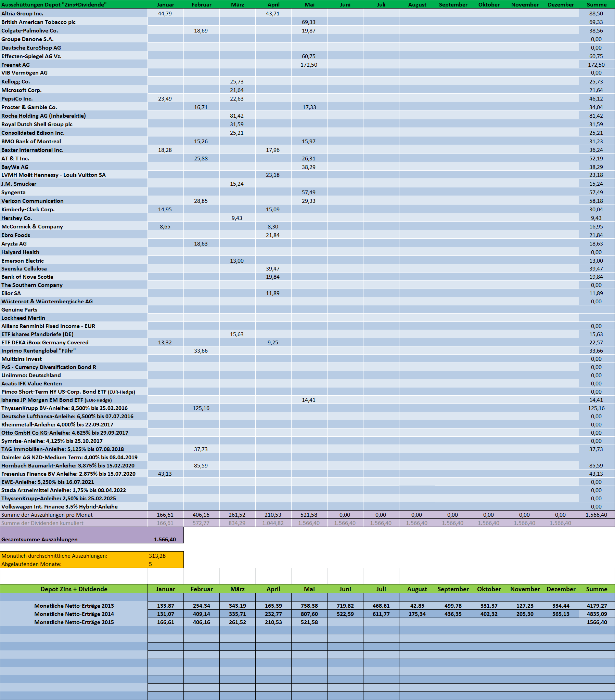Viewport: 615px width, 700px height.
Task: Select the "Monatlich durchschnittliche Auszahlungen:" label
Action: pyautogui.click(x=54, y=556)
